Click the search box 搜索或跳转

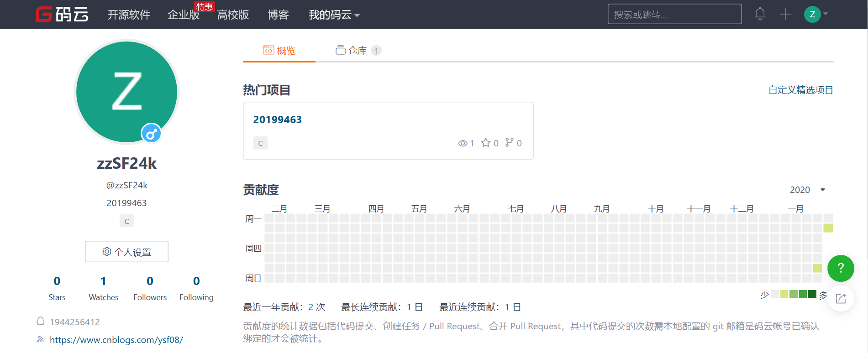tap(675, 14)
